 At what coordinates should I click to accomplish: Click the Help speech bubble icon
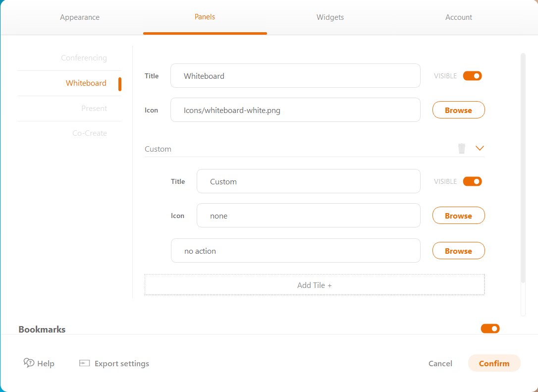[29, 363]
